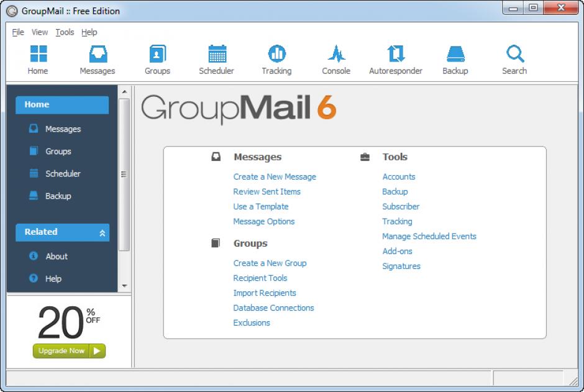Click the Messages section heading text
Viewport: 584px width, 392px height.
point(258,157)
